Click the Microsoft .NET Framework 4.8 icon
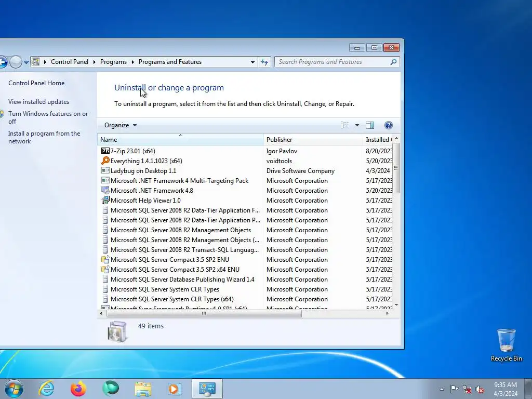 click(x=105, y=190)
